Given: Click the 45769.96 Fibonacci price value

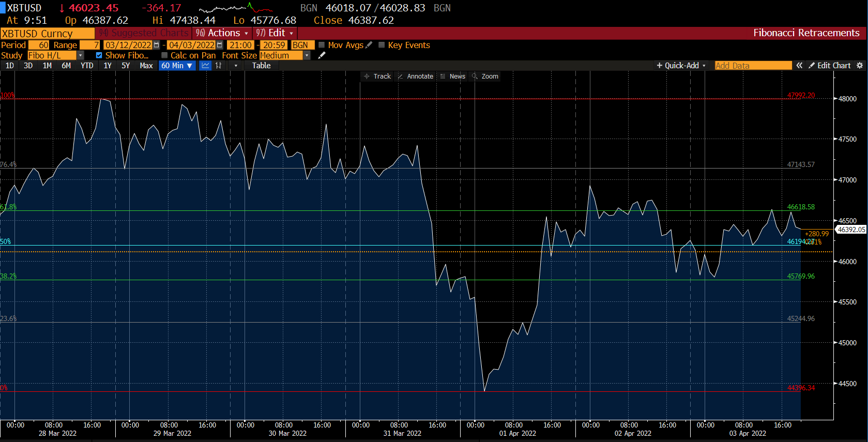Looking at the screenshot, I should (x=801, y=276).
